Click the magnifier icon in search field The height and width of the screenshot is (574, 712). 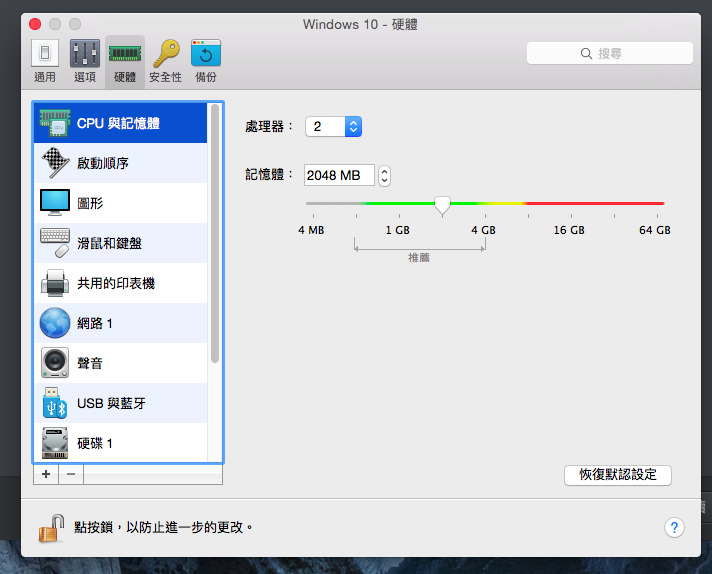tap(586, 54)
